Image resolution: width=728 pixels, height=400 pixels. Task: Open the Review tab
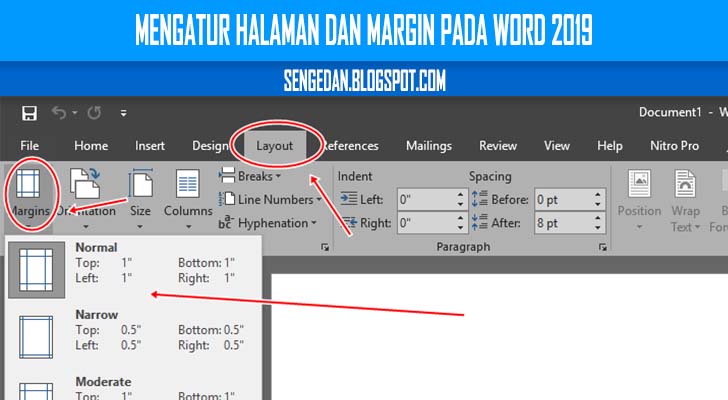click(x=498, y=146)
